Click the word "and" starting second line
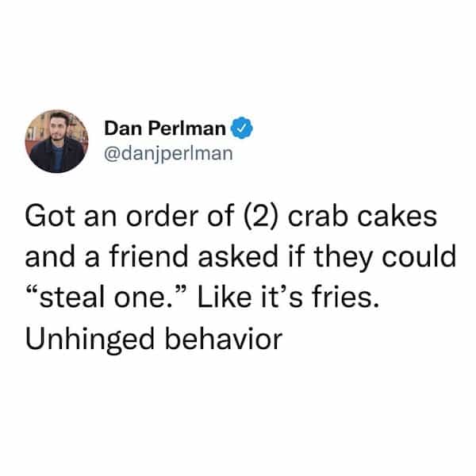The width and height of the screenshot is (476, 476). [50, 256]
